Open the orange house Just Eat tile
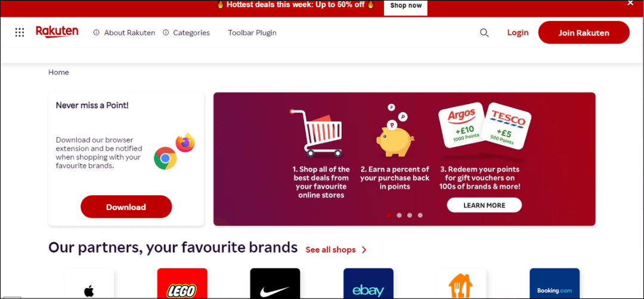 coord(461,283)
